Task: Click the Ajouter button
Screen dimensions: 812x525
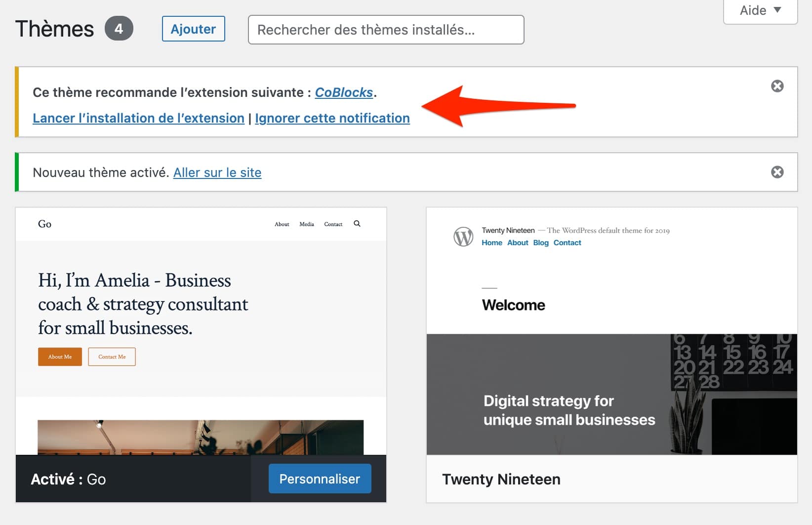Action: tap(193, 29)
